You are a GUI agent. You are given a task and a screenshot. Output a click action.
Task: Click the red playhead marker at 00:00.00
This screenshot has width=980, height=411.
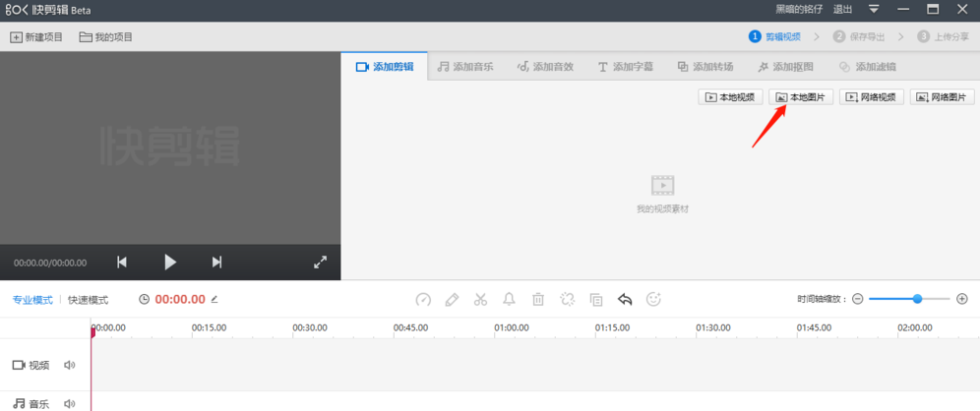pos(93,332)
